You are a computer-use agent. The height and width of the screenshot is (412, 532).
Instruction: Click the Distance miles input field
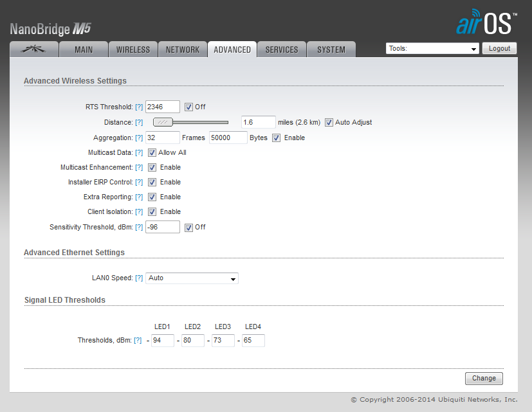[x=258, y=122]
